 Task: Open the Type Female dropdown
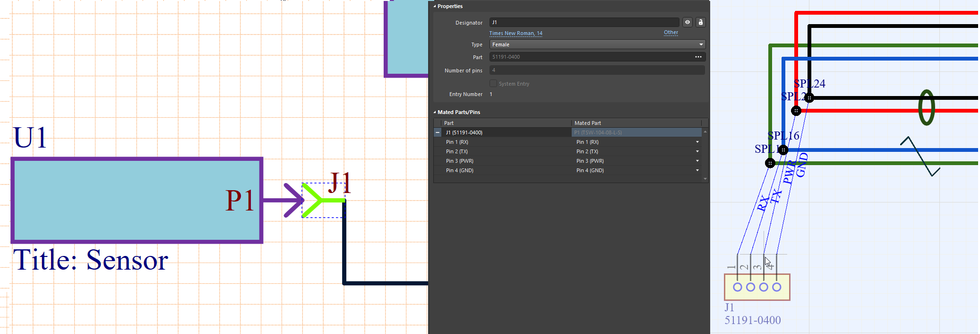[x=597, y=44]
